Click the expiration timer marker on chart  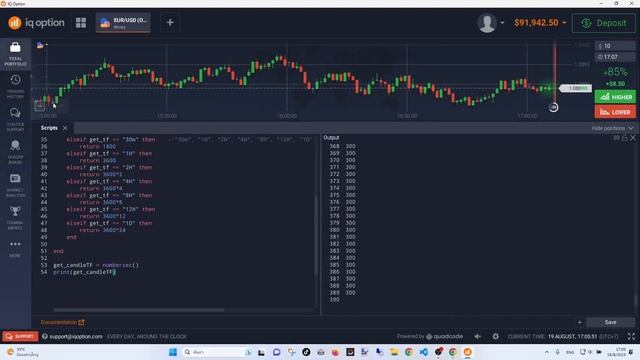[553, 107]
